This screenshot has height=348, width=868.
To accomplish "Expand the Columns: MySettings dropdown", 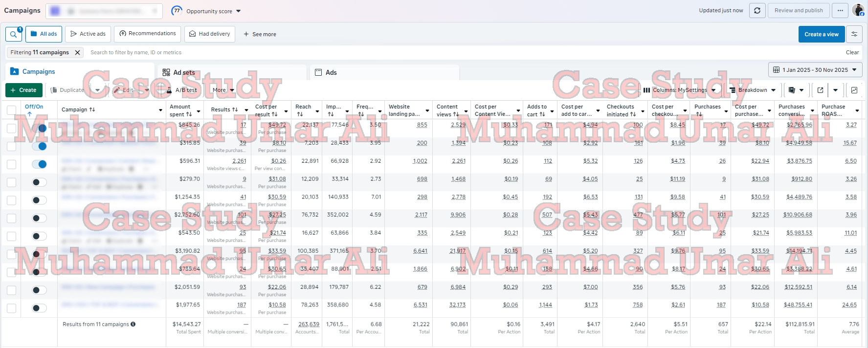I will [x=679, y=90].
